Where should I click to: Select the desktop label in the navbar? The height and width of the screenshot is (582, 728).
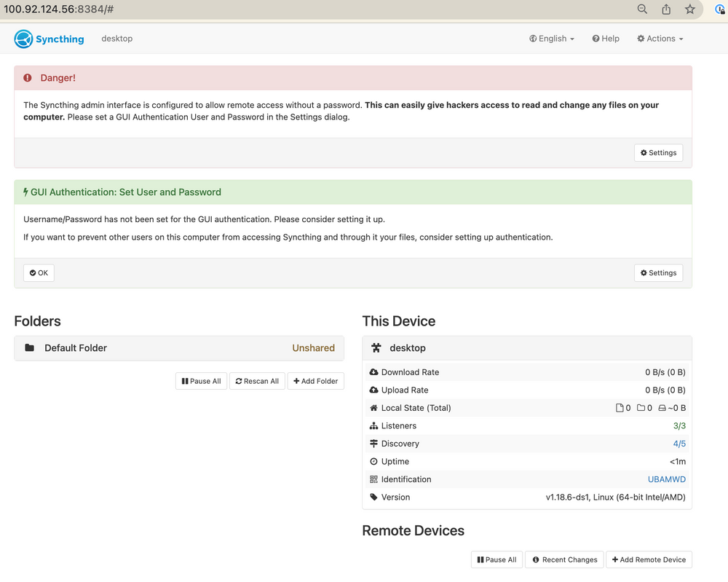click(116, 39)
